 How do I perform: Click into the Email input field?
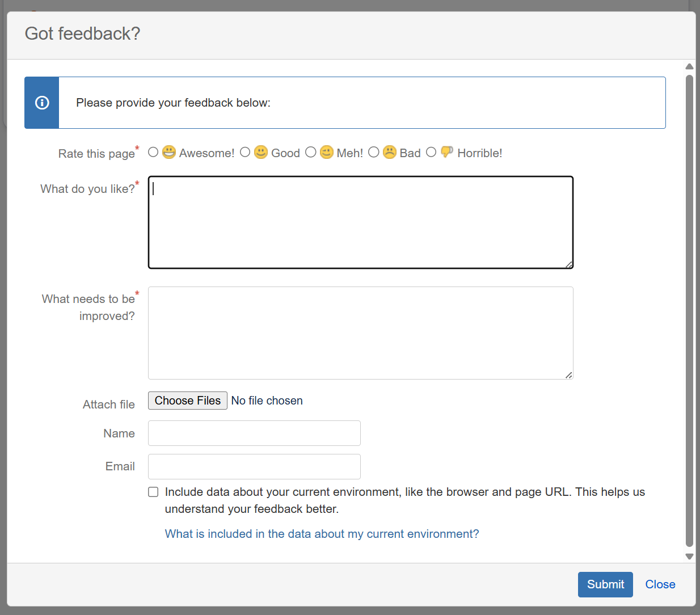pos(254,466)
